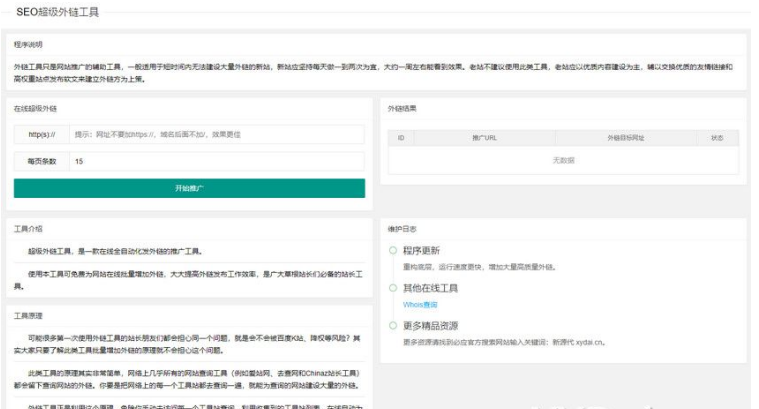The height and width of the screenshot is (409, 759).
Task: Click the 每页条数 field showing 15
Action: click(x=215, y=161)
